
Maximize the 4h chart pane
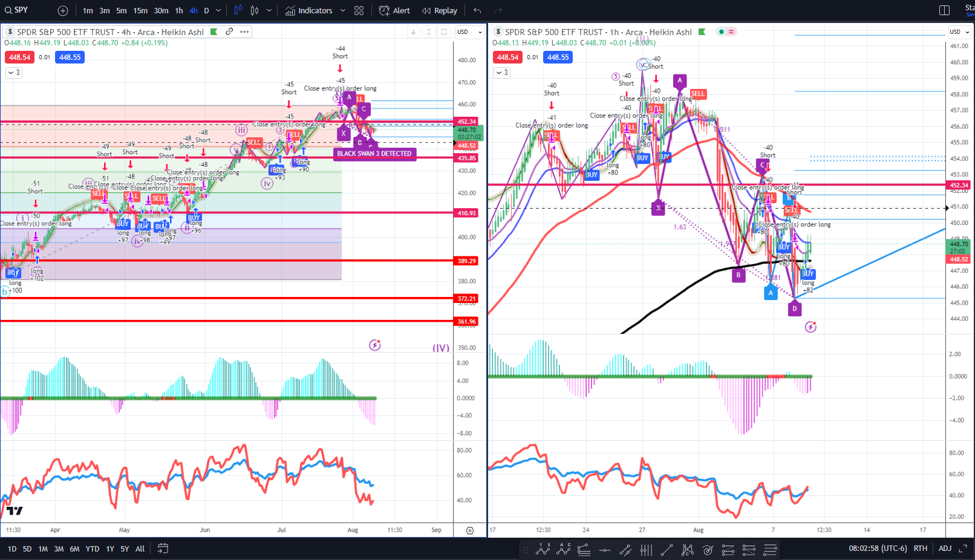(444, 32)
